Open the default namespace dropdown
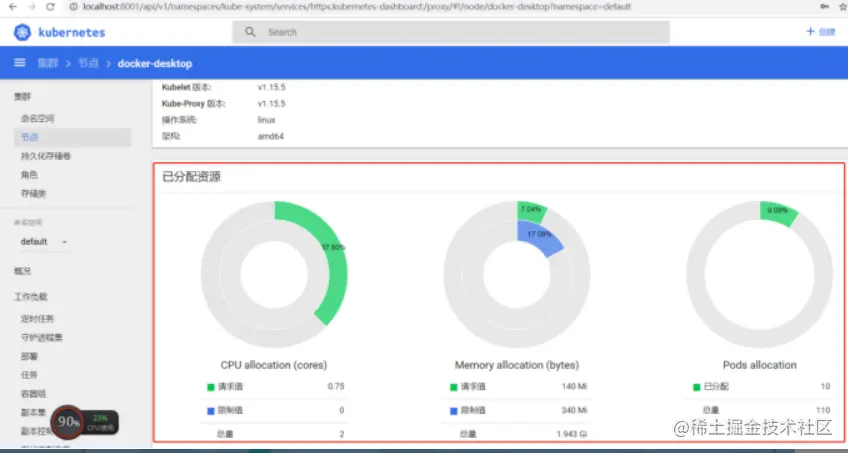The height and width of the screenshot is (453, 848). (44, 242)
